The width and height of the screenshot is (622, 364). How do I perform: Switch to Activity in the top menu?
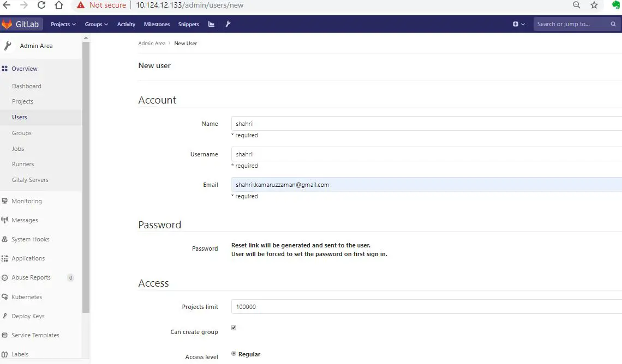coord(126,24)
